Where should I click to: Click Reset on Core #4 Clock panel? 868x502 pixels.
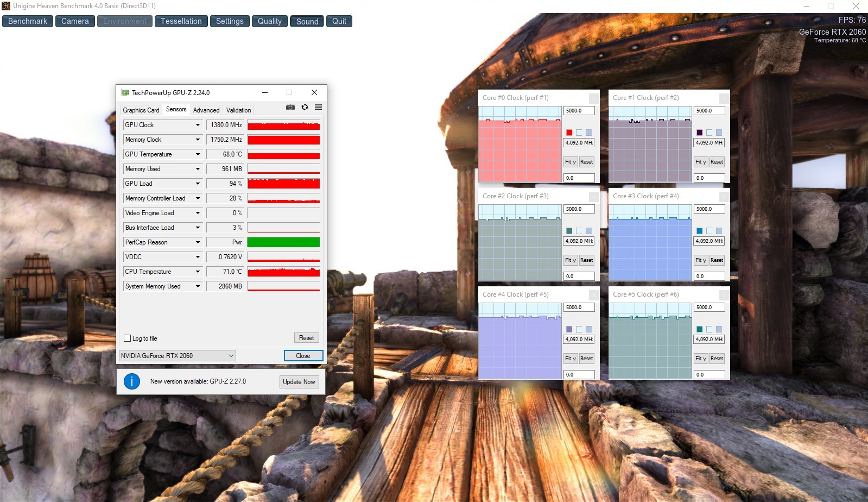(x=587, y=359)
